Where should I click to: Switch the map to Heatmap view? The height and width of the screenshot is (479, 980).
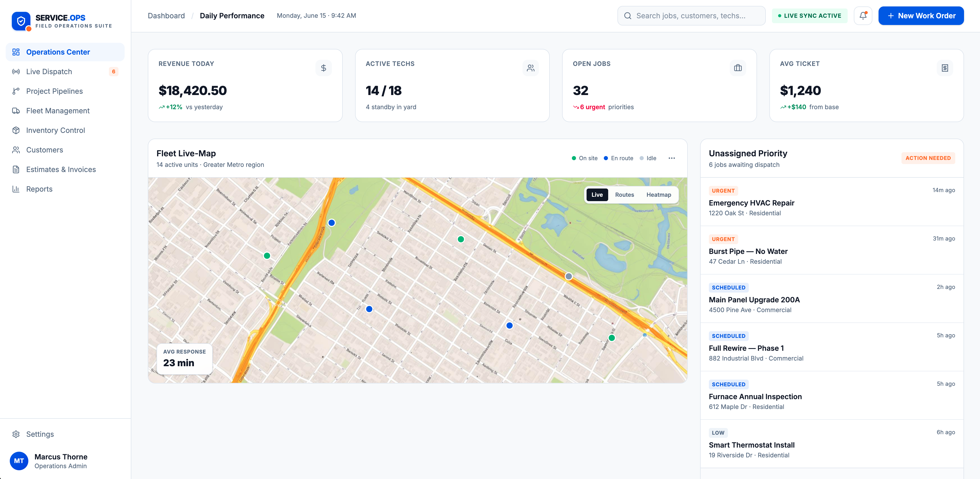pyautogui.click(x=659, y=194)
